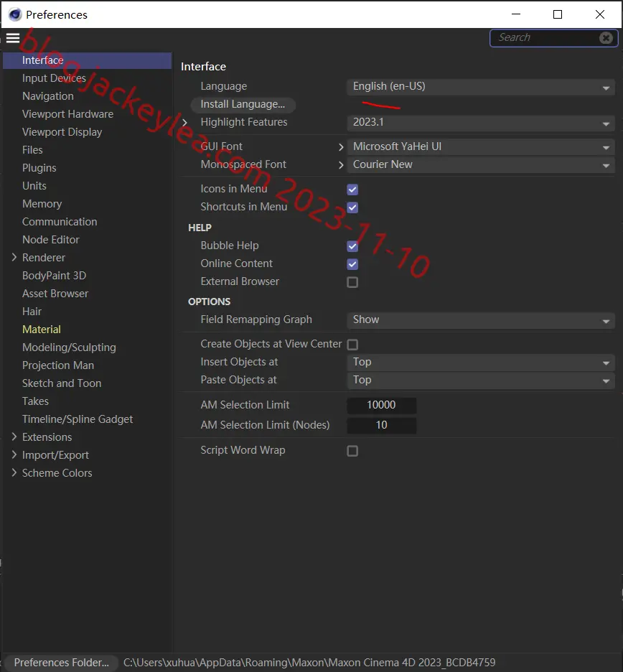The width and height of the screenshot is (623, 672).
Task: Open Paste Objects at dropdown
Action: tap(481, 381)
